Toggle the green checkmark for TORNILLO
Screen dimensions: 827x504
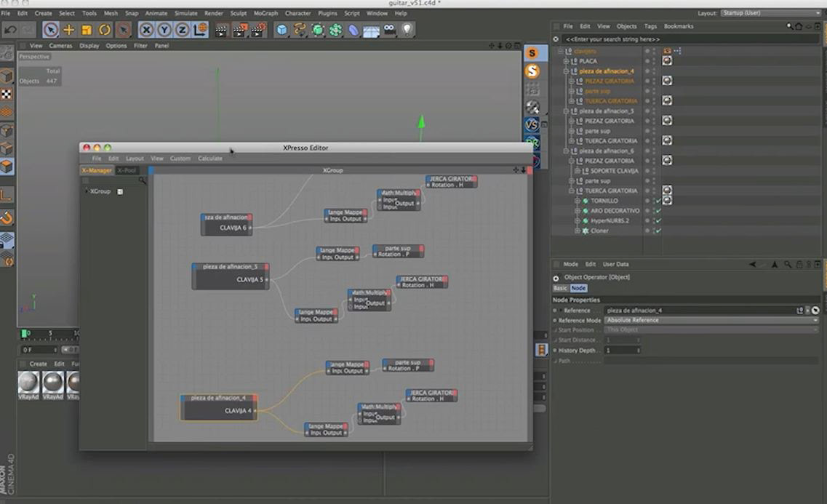(x=658, y=201)
